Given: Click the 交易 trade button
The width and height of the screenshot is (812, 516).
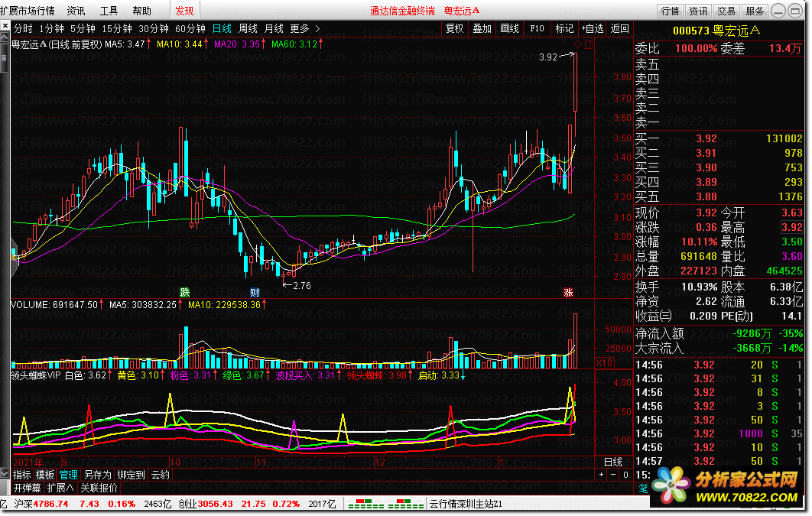Looking at the screenshot, I should click(x=726, y=11).
